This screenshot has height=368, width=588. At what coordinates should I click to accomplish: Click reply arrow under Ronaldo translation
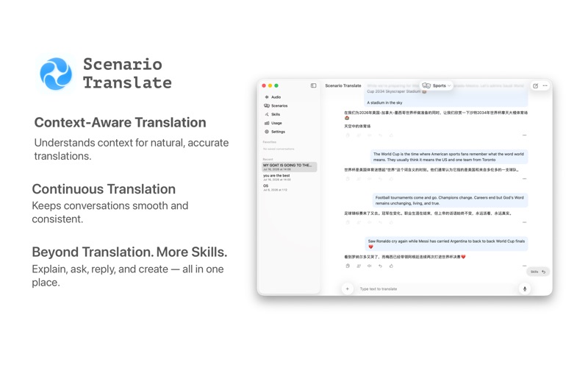[x=380, y=266]
